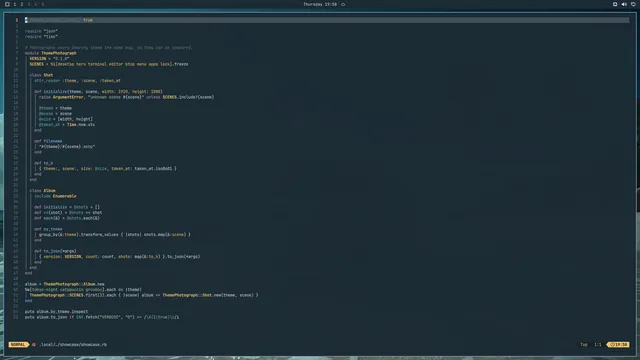
Task: Click the highlighted first line ending in true
Action: tap(327, 20)
